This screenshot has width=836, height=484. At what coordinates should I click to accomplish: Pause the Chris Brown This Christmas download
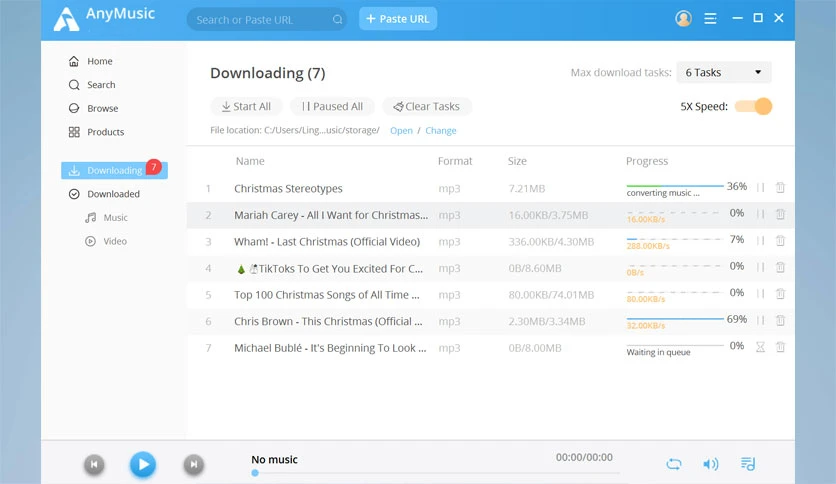(761, 320)
